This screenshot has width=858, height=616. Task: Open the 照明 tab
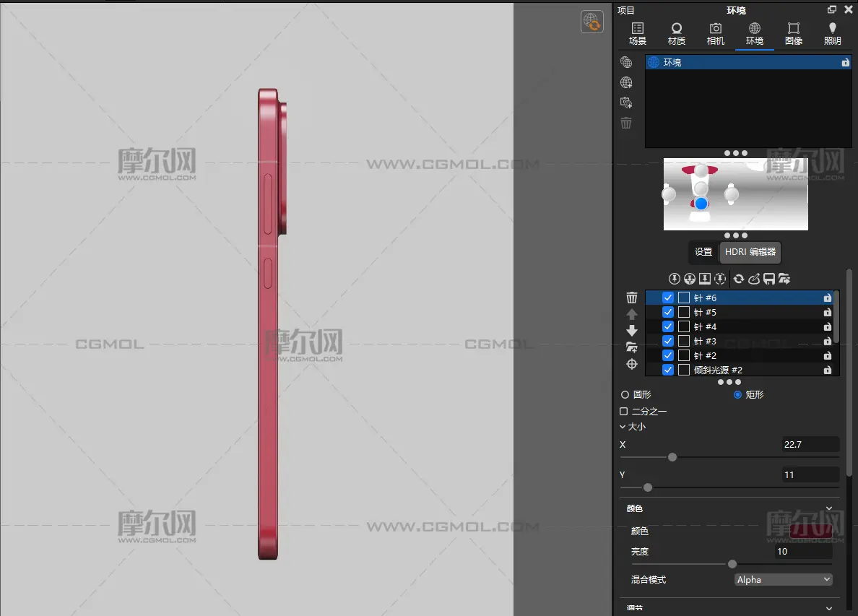pos(832,33)
